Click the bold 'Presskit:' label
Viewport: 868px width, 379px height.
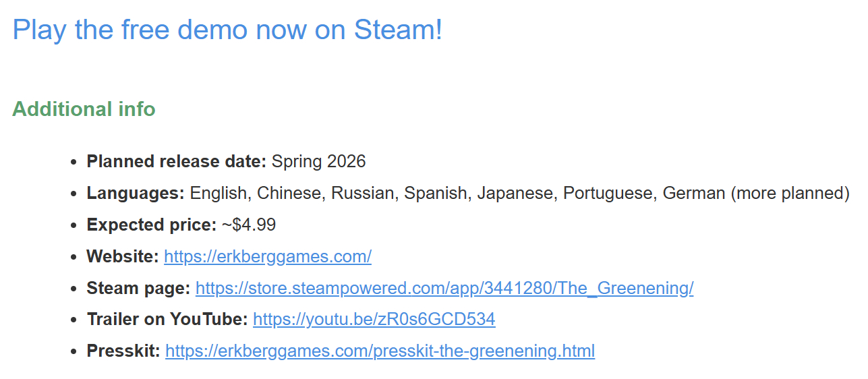pyautogui.click(x=123, y=351)
